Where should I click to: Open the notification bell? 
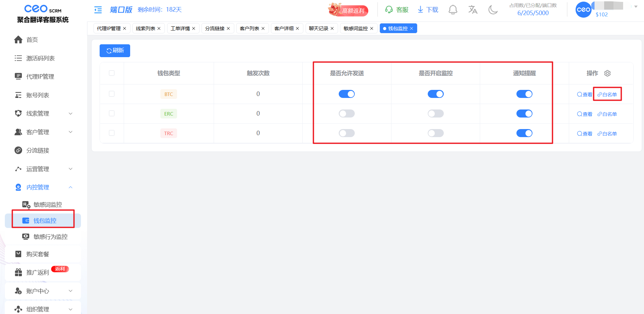(x=453, y=10)
